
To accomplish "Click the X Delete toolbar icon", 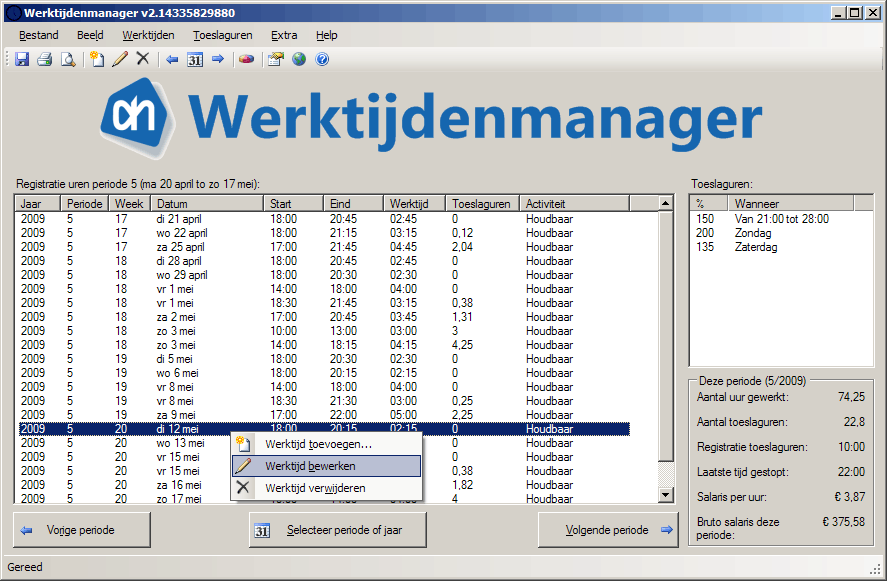I will click(x=143, y=59).
